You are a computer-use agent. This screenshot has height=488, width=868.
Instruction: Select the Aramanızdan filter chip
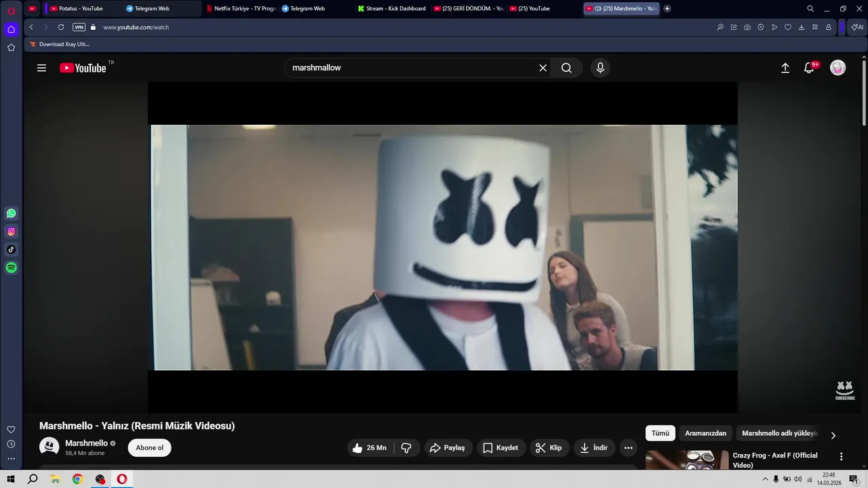click(705, 433)
